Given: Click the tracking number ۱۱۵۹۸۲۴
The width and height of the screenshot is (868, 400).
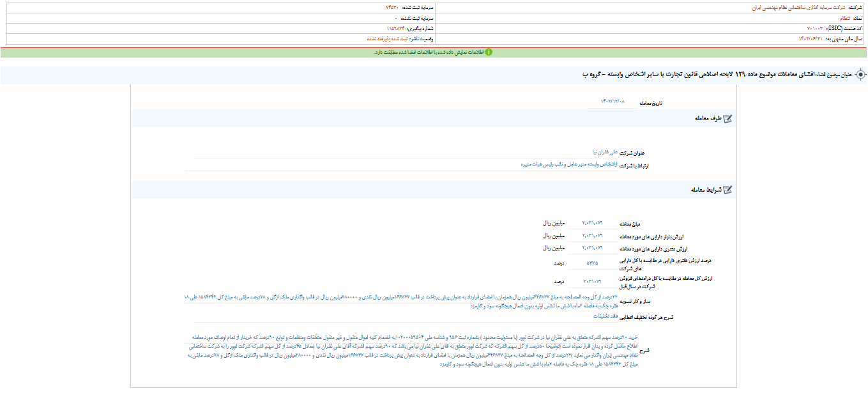Looking at the screenshot, I should pos(397,29).
